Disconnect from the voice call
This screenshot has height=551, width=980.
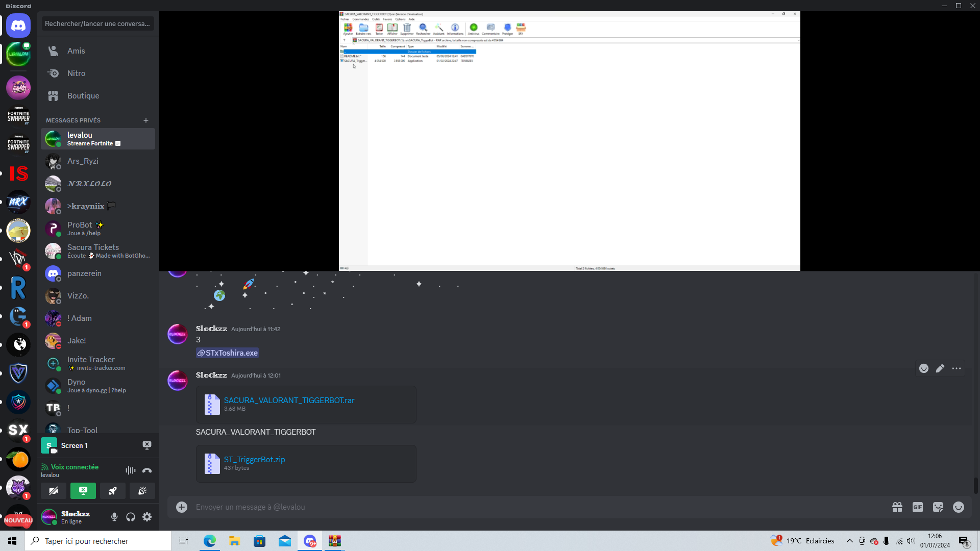click(147, 470)
